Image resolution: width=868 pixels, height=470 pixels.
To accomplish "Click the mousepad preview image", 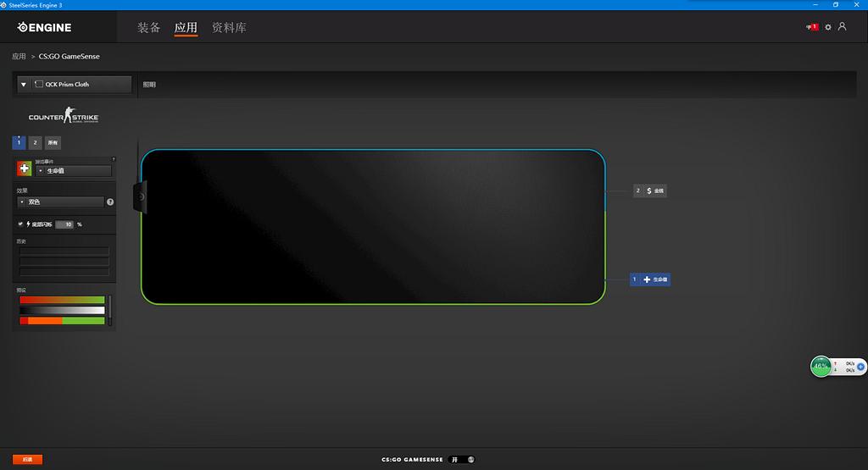I will (373, 227).
